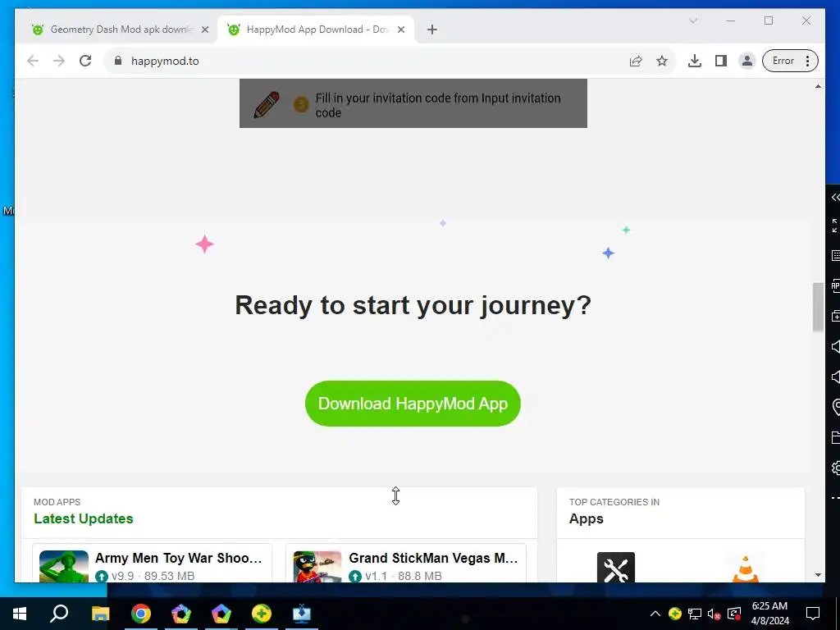Click the page scrollbar down arrow
The height and width of the screenshot is (630, 840).
pos(818,575)
